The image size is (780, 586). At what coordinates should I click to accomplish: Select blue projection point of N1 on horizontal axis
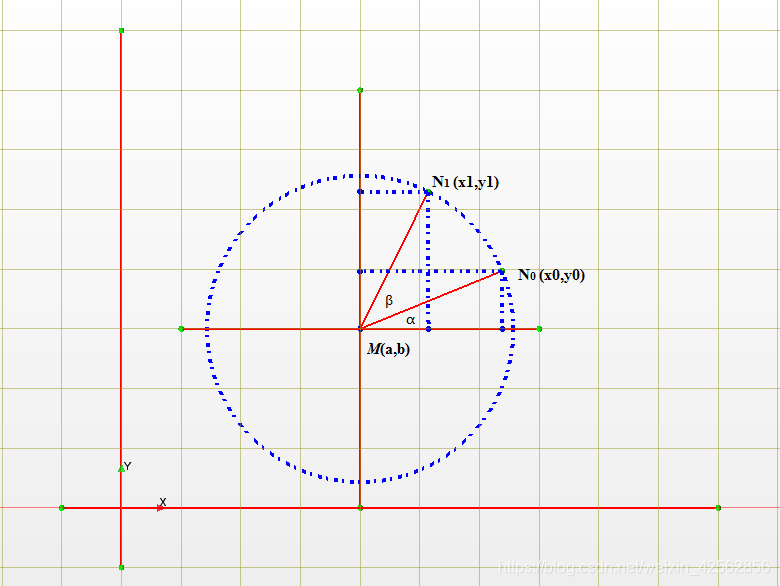point(428,329)
